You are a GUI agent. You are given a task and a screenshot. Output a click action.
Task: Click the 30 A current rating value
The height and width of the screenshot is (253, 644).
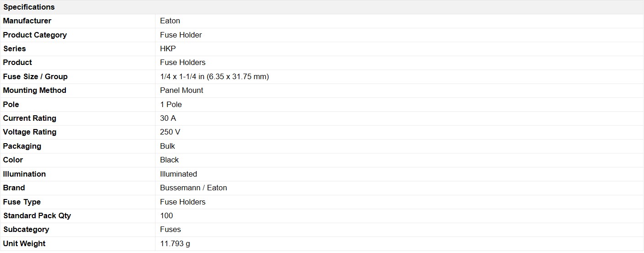[x=168, y=118]
